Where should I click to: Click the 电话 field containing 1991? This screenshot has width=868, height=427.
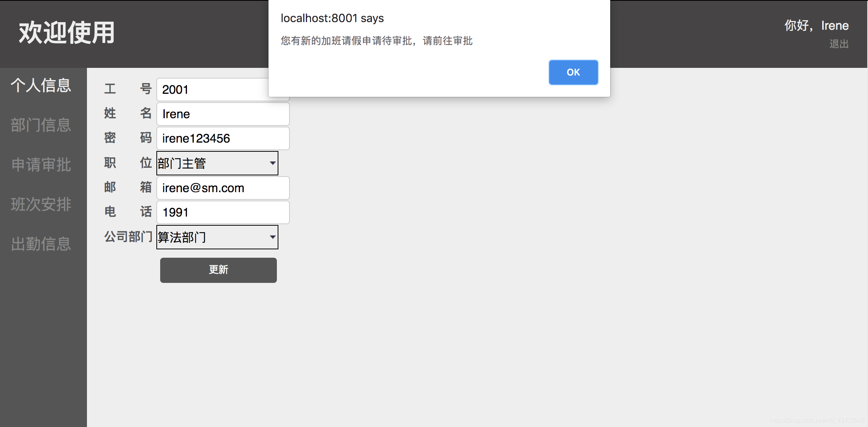coord(223,212)
